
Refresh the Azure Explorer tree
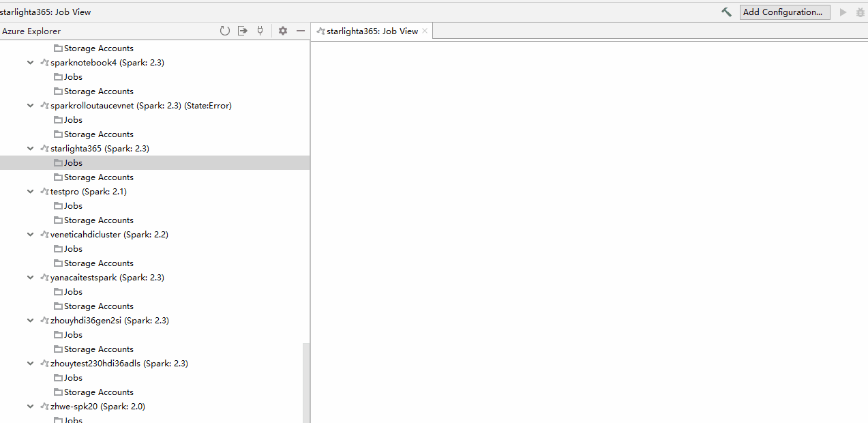click(225, 30)
